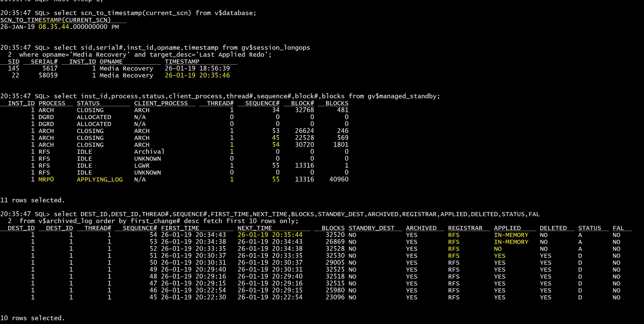Click the STANDBY_DEST column header
The width and height of the screenshot is (644, 324).
(x=371, y=228)
